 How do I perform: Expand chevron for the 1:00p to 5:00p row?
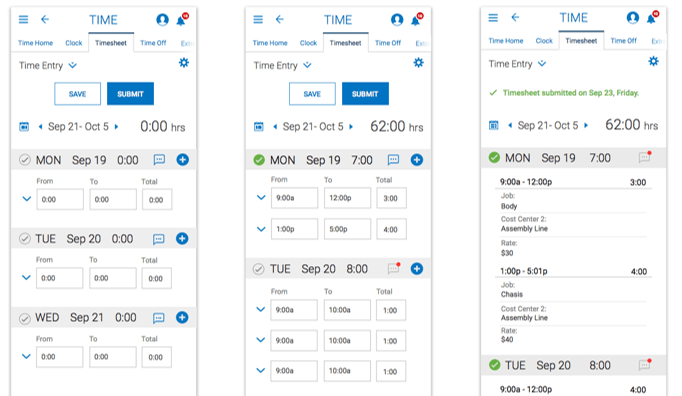pos(261,229)
